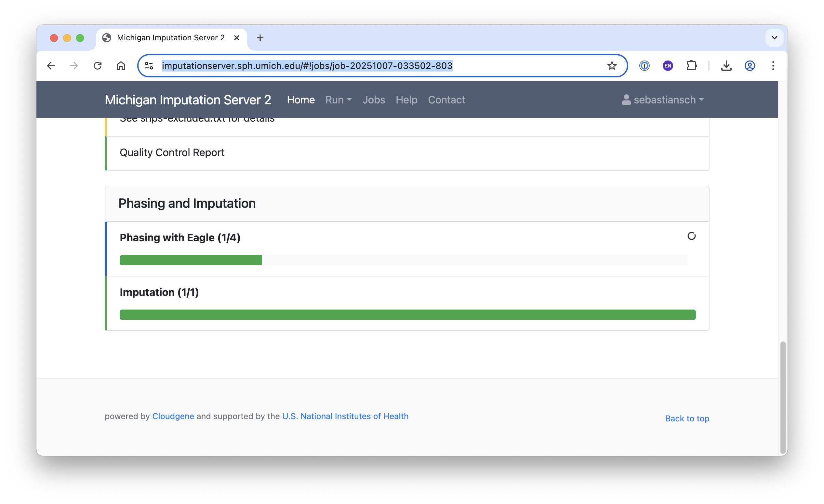Click the browser home icon
Image resolution: width=824 pixels, height=504 pixels.
click(121, 66)
